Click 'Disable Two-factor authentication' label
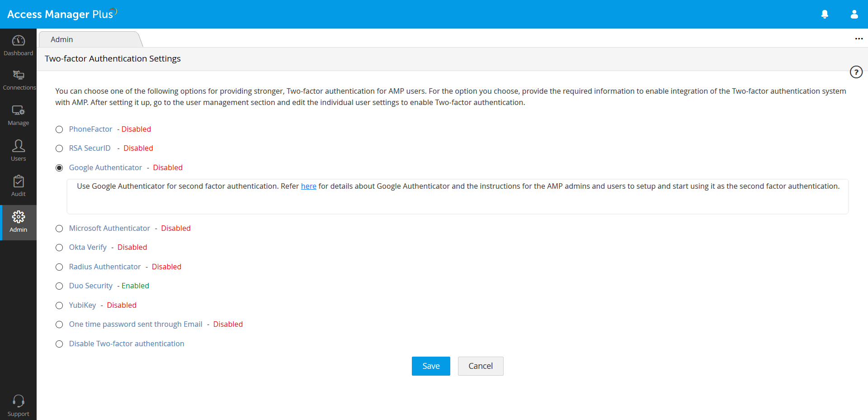 127,344
